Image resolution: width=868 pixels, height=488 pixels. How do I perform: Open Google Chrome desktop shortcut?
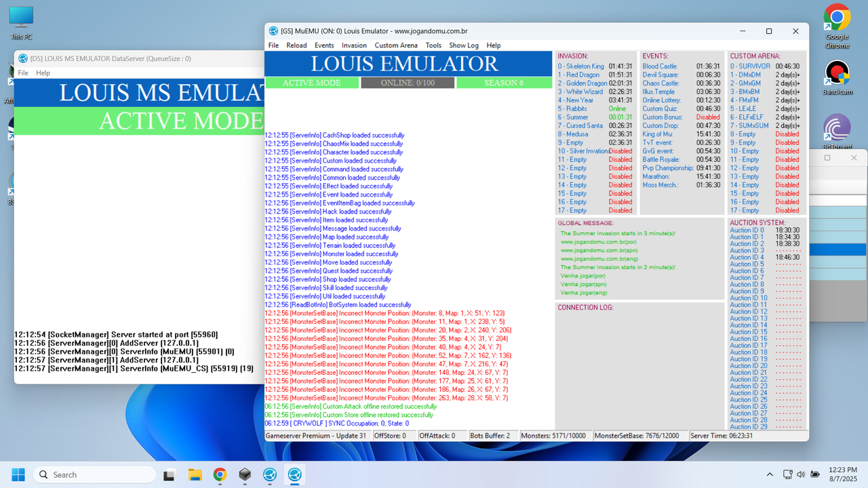tap(837, 26)
